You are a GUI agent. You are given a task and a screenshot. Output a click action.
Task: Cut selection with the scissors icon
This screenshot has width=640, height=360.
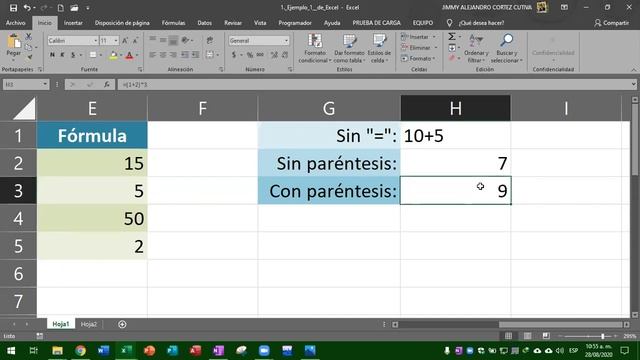pyautogui.click(x=29, y=37)
